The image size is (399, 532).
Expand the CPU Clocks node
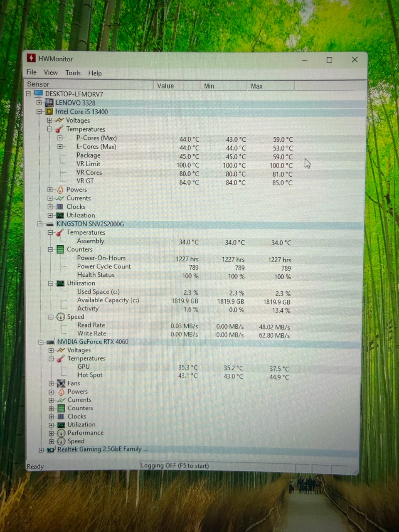(50, 207)
